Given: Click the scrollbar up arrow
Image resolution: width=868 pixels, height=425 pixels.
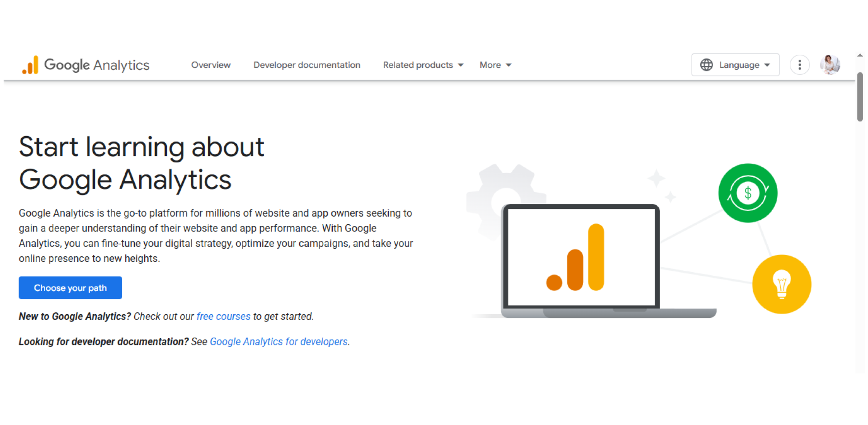Looking at the screenshot, I should tap(859, 54).
